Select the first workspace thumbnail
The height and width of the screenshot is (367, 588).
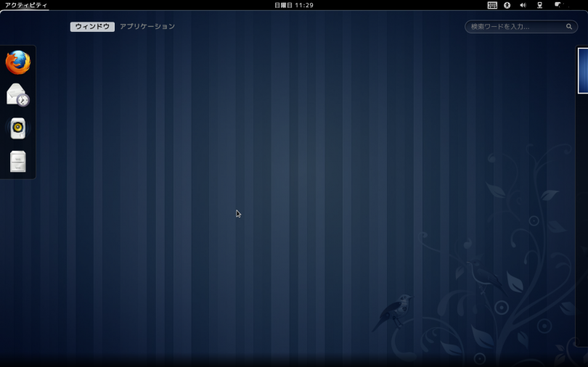click(582, 70)
